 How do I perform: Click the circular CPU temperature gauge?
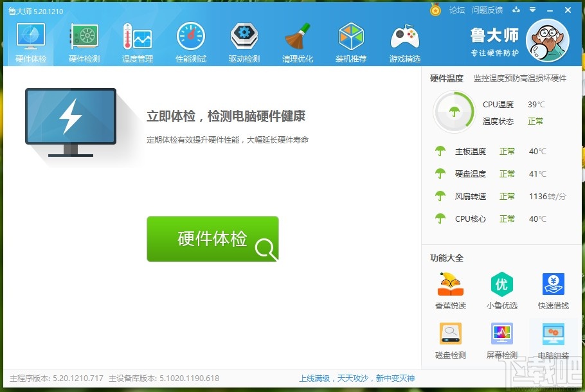click(455, 111)
